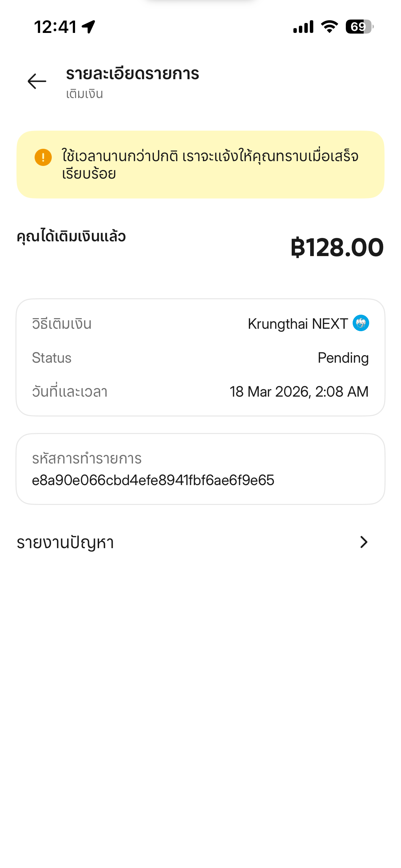Tap the ฿128.00 top-up amount
Screen dimensions: 401x868
pyautogui.click(x=337, y=248)
